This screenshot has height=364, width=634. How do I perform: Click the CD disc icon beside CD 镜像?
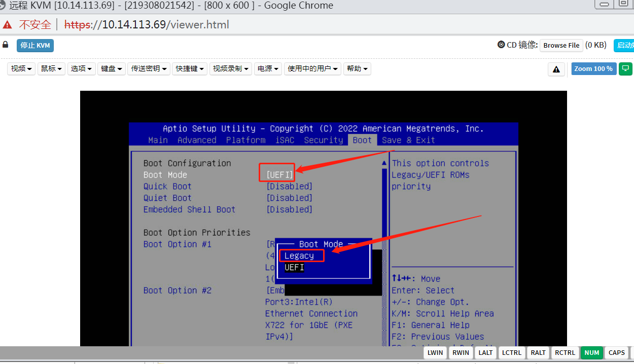[502, 45]
